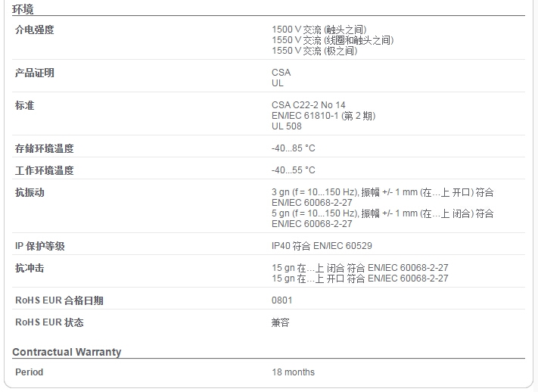Click the CSA certification text
The height and width of the screenshot is (392, 538).
(x=281, y=73)
